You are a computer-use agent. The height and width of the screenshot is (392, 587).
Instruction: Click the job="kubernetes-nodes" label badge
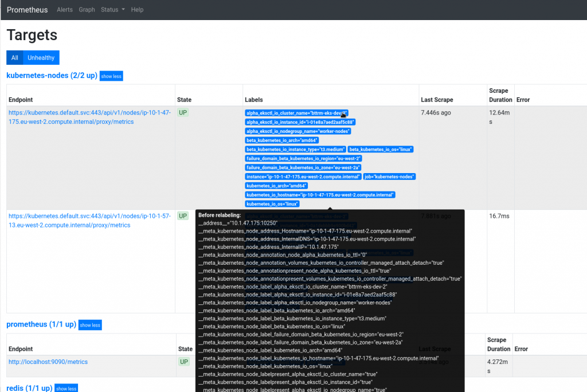(x=389, y=177)
